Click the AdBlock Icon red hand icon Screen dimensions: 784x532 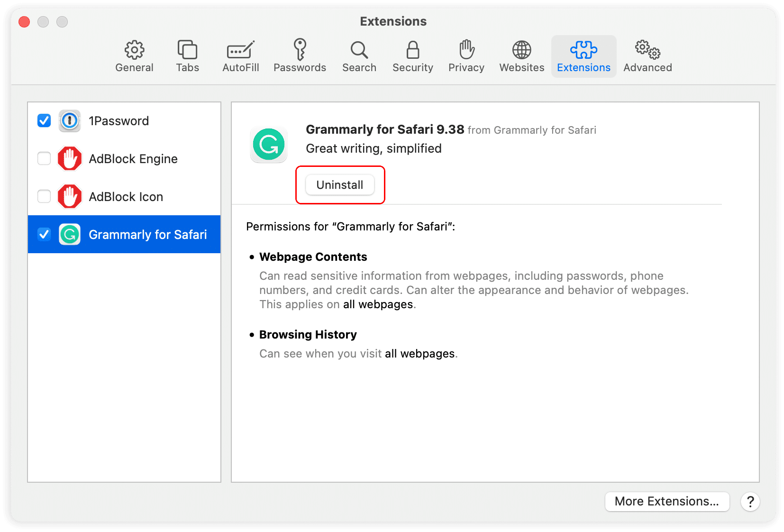point(70,196)
